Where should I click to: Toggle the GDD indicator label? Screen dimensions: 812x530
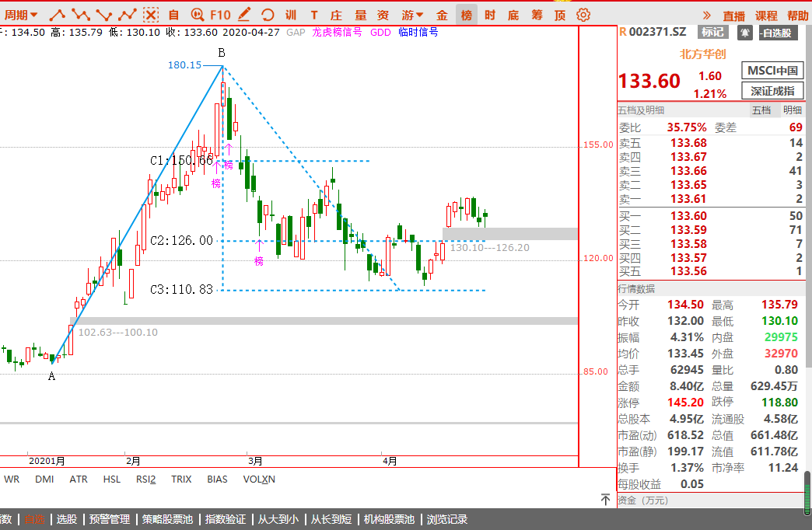pos(380,32)
